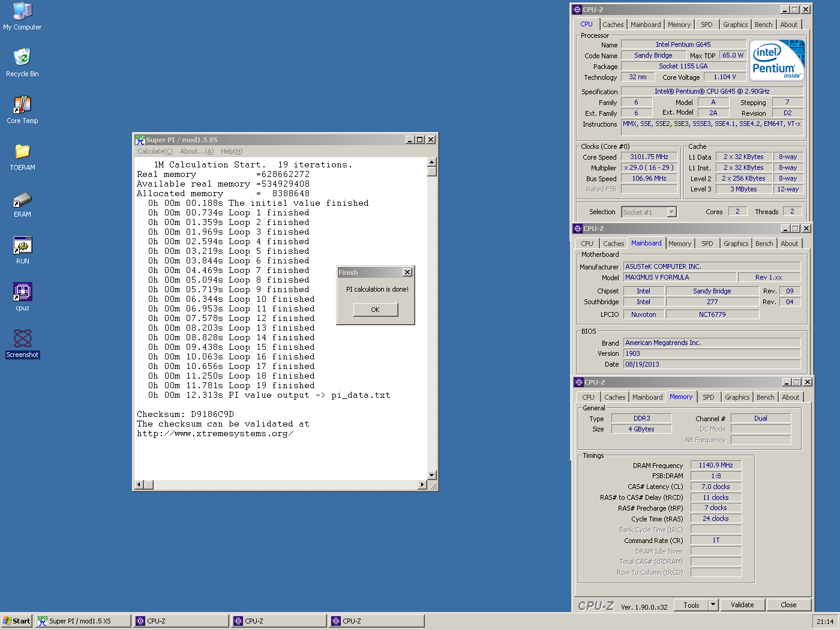Click the Core Speed 3101.75 MHz value
The width and height of the screenshot is (840, 630).
point(649,157)
